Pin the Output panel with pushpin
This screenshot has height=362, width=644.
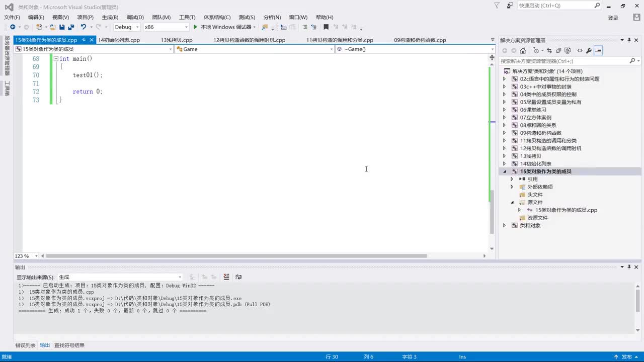(x=629, y=267)
